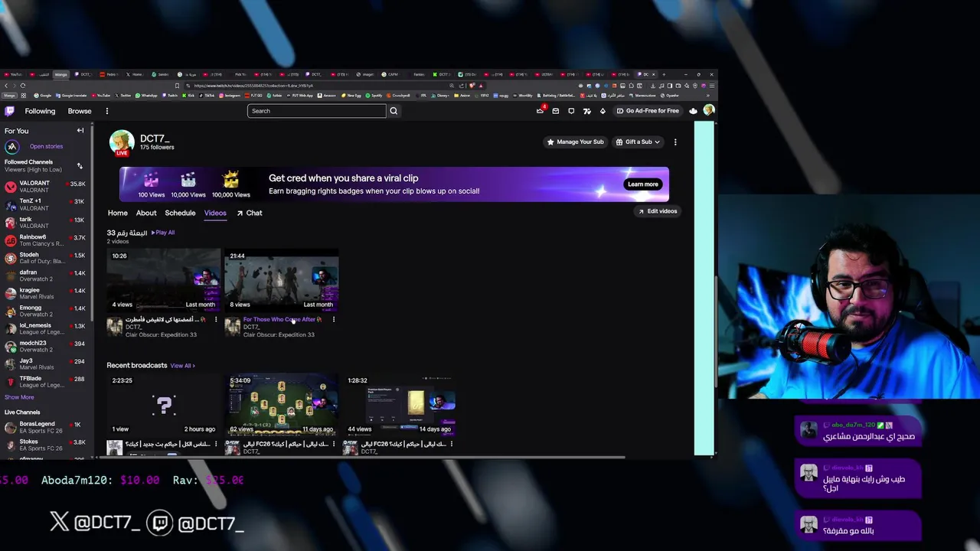Collapse the For You sidebar
The image size is (980, 551).
click(80, 131)
